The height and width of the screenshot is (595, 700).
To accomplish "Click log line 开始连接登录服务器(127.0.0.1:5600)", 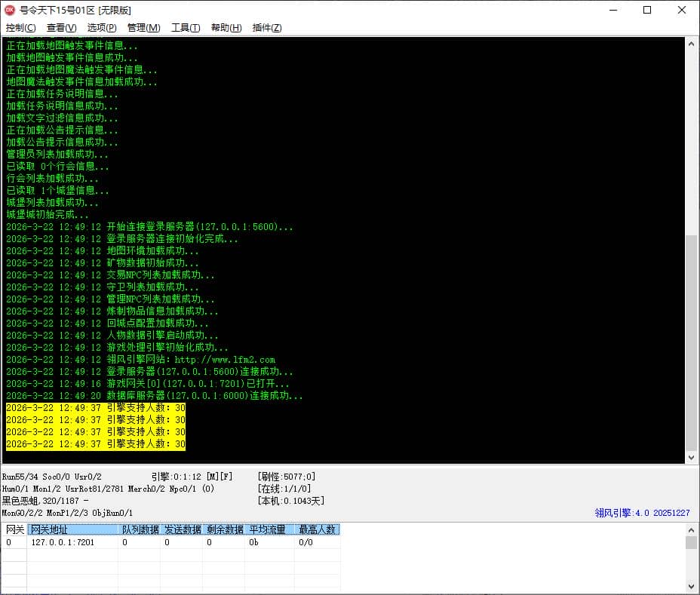I will tap(149, 227).
